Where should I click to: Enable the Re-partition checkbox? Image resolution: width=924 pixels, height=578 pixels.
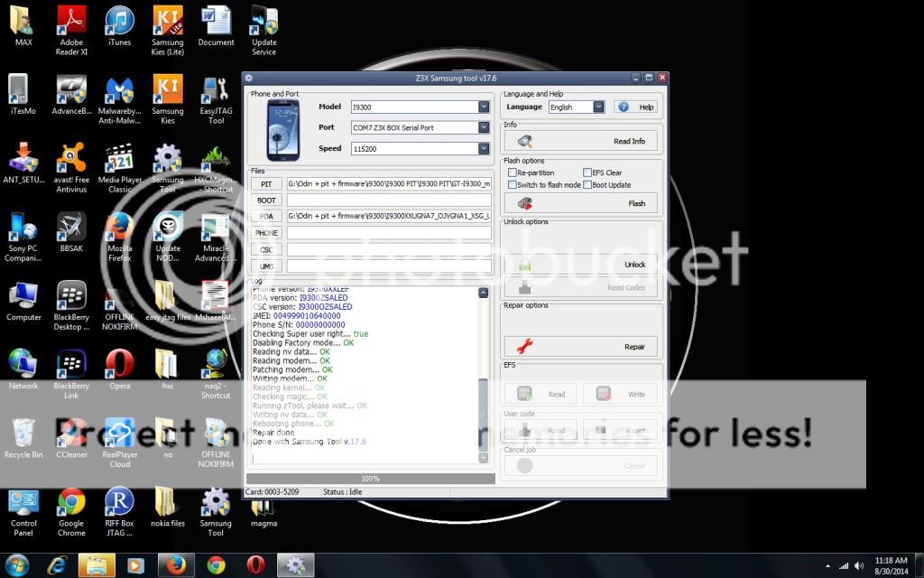tap(513, 172)
